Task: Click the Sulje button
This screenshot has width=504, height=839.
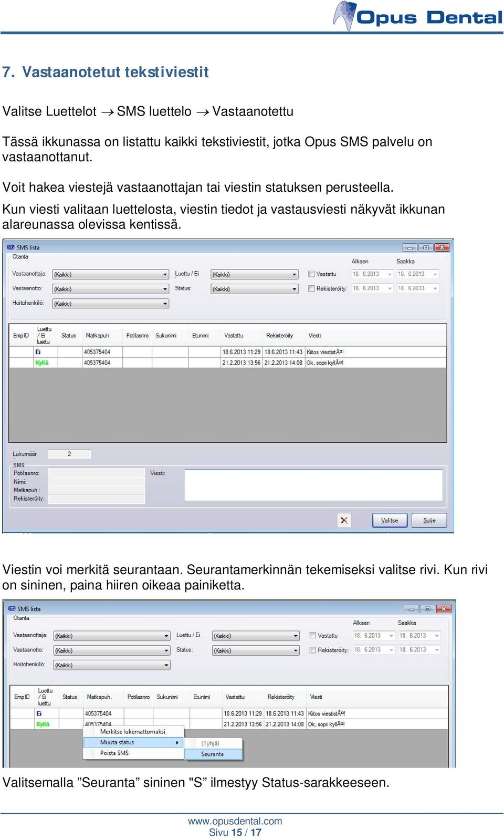Action: [429, 520]
